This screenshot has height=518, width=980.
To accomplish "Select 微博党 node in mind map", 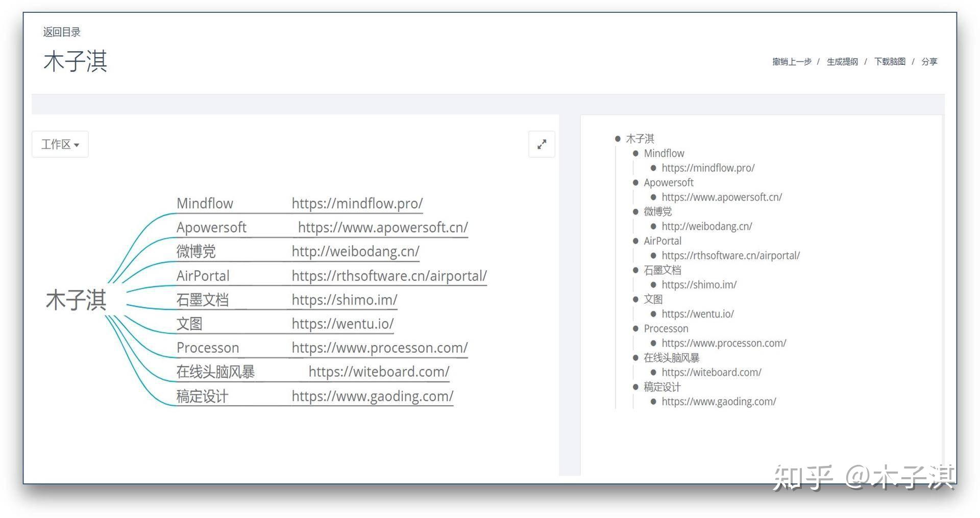I will pyautogui.click(x=196, y=252).
